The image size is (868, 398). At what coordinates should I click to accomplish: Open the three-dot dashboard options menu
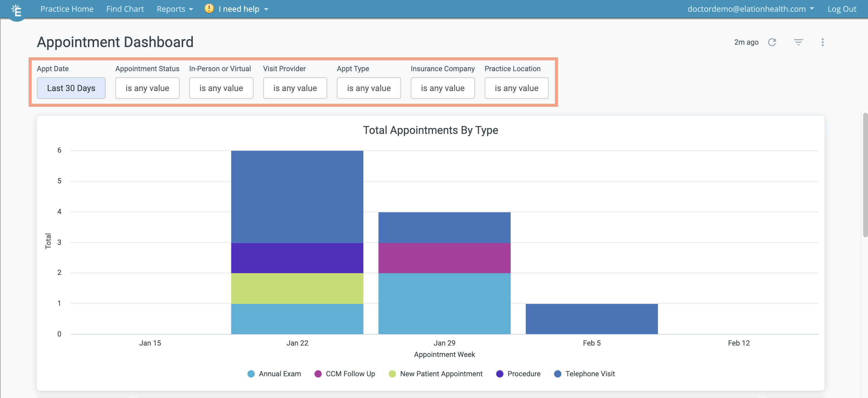823,42
